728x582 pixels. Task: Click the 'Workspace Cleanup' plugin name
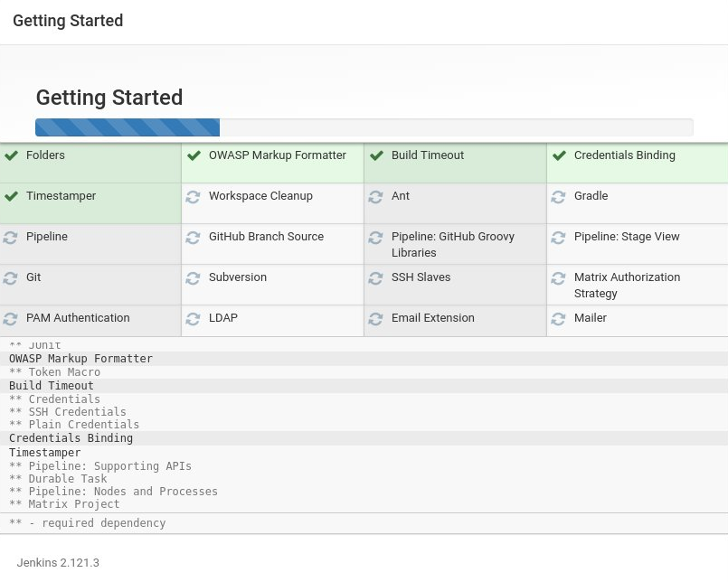[261, 196]
